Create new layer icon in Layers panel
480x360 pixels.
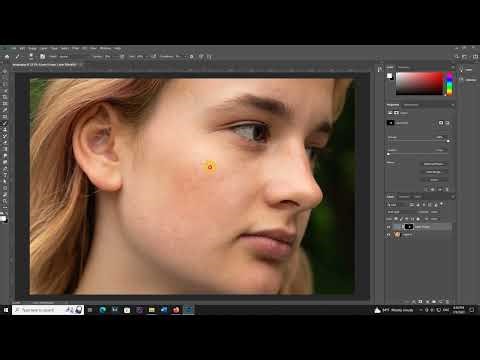(441, 301)
